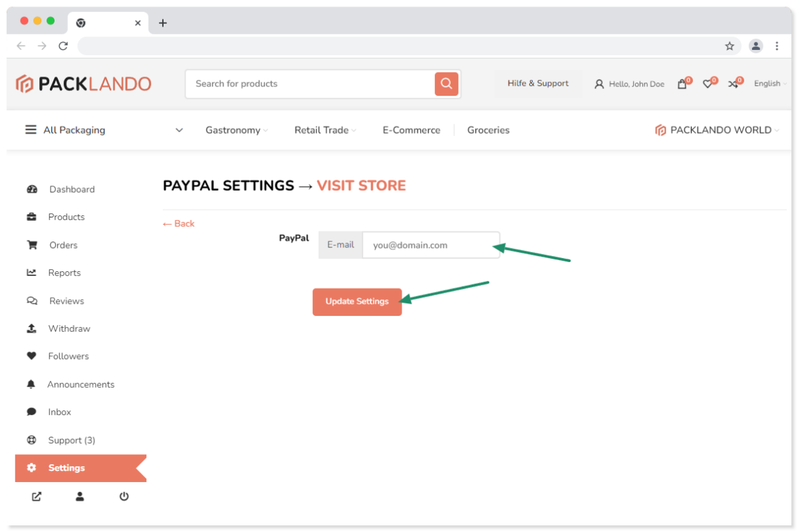Image resolution: width=798 pixels, height=532 pixels.
Task: Expand the Gastronomy menu
Action: [237, 130]
